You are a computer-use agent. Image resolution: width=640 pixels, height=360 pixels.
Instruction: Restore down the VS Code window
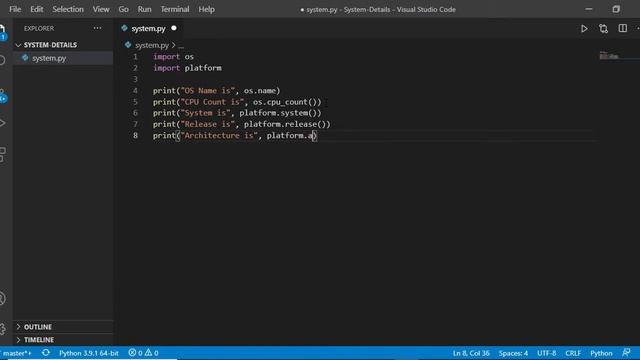tap(616, 9)
